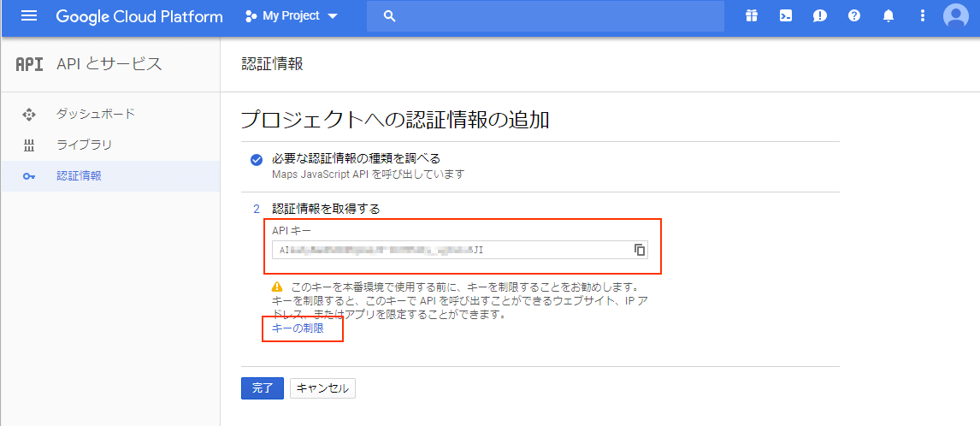Click the completed step checkmark icon
The height and width of the screenshot is (426, 980).
coord(257,160)
